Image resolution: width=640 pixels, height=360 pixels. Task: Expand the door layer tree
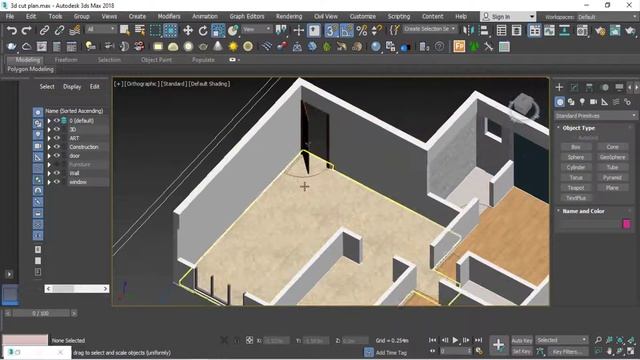pos(49,156)
